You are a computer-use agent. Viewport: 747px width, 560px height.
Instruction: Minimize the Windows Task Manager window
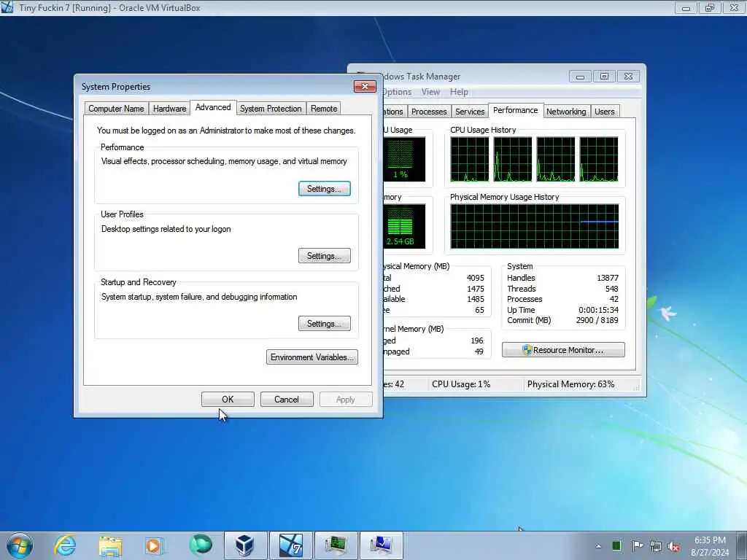point(580,76)
